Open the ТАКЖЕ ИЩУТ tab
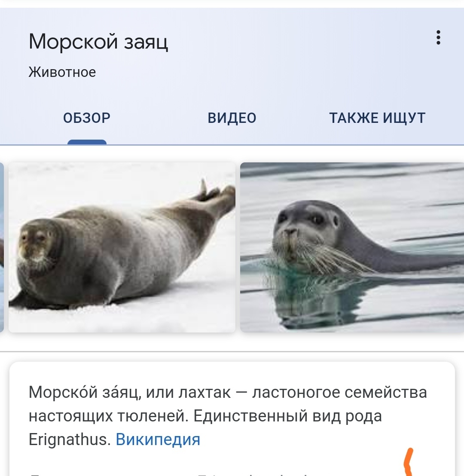The image size is (464, 476). click(x=377, y=118)
